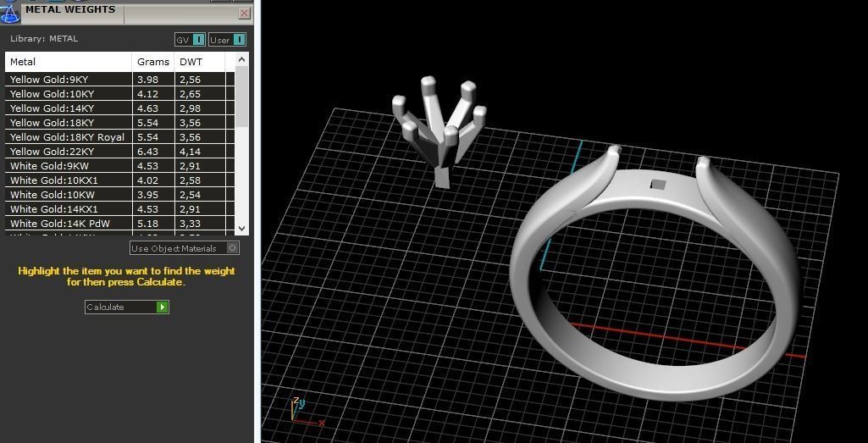Viewport: 868px width, 443px height.
Task: Sort by the DWT column header
Action: coord(200,62)
